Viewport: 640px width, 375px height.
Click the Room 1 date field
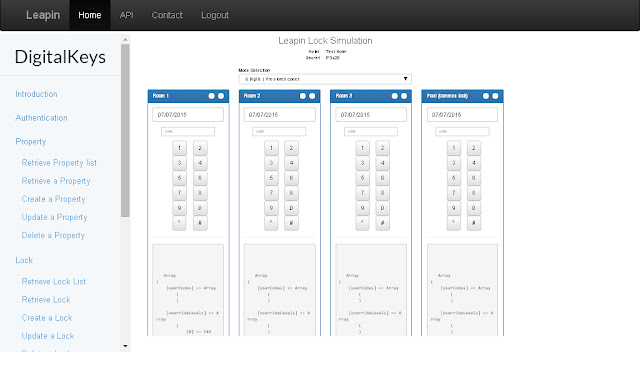click(x=188, y=115)
